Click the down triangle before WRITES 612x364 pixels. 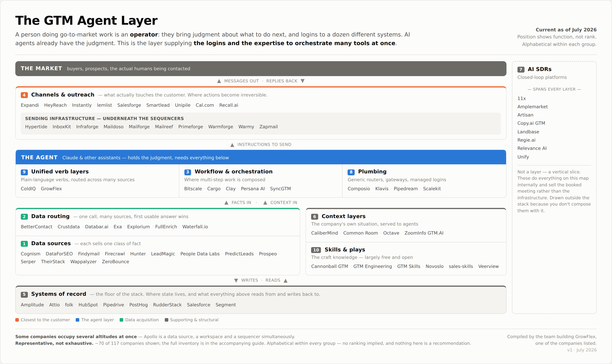[x=236, y=280]
